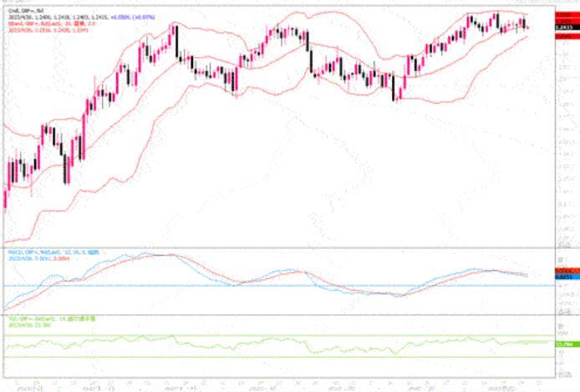Image resolution: width=580 pixels, height=392 pixels.
Task: Click the last candlestick at chart's right edge
Action: pyautogui.click(x=526, y=26)
